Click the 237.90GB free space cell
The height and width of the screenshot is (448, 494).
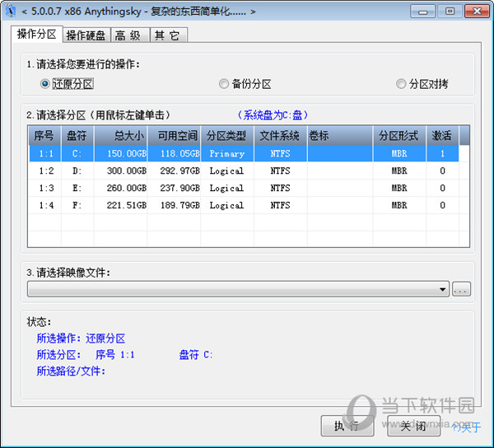click(x=174, y=188)
